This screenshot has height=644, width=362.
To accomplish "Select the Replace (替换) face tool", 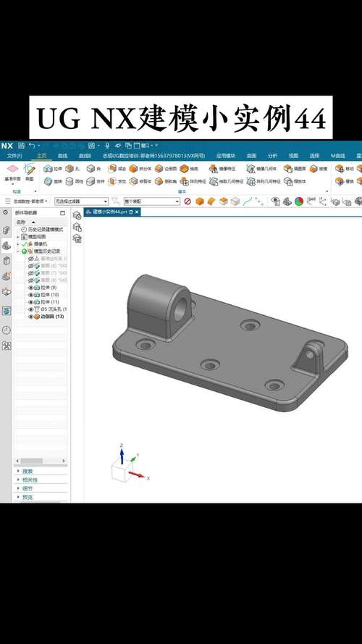I will pyautogui.click(x=345, y=181).
